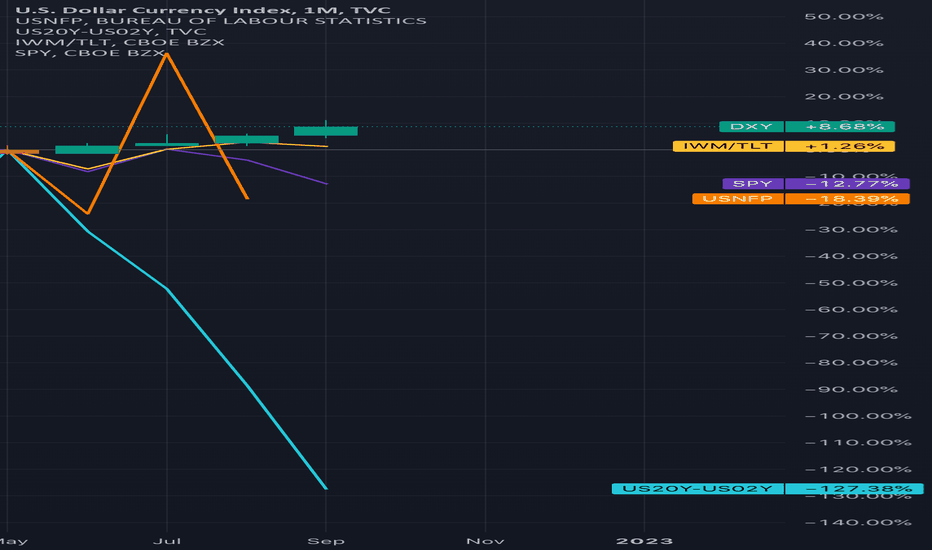This screenshot has height=550, width=932.
Task: Click the September DXY green candle
Action: click(x=326, y=131)
